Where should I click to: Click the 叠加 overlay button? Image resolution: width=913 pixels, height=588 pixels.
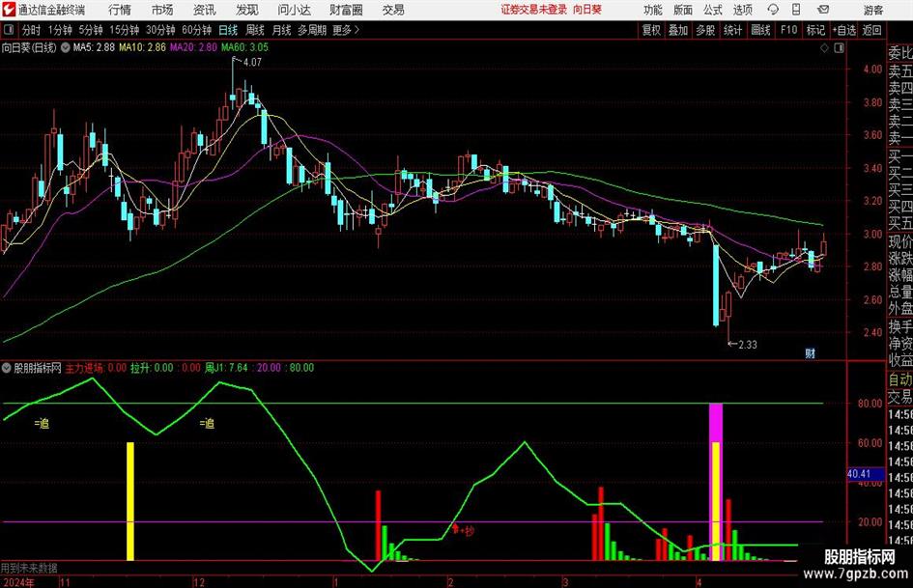678,30
